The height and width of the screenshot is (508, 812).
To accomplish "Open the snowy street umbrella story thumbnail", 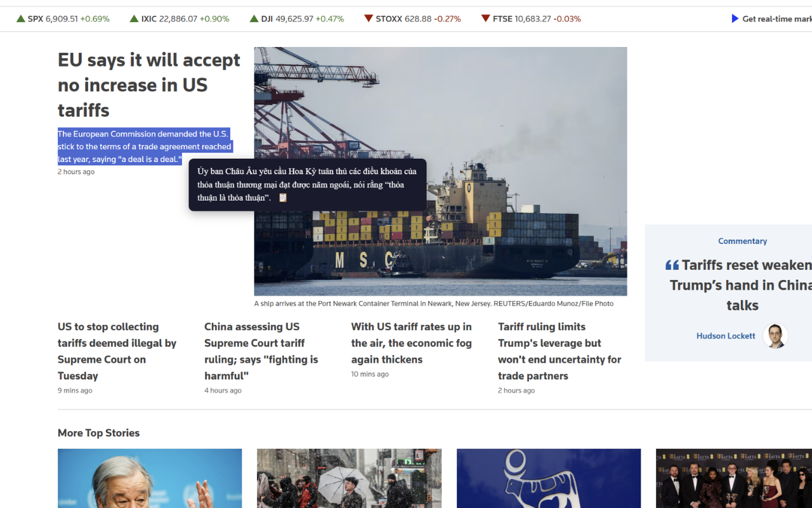I will (349, 478).
